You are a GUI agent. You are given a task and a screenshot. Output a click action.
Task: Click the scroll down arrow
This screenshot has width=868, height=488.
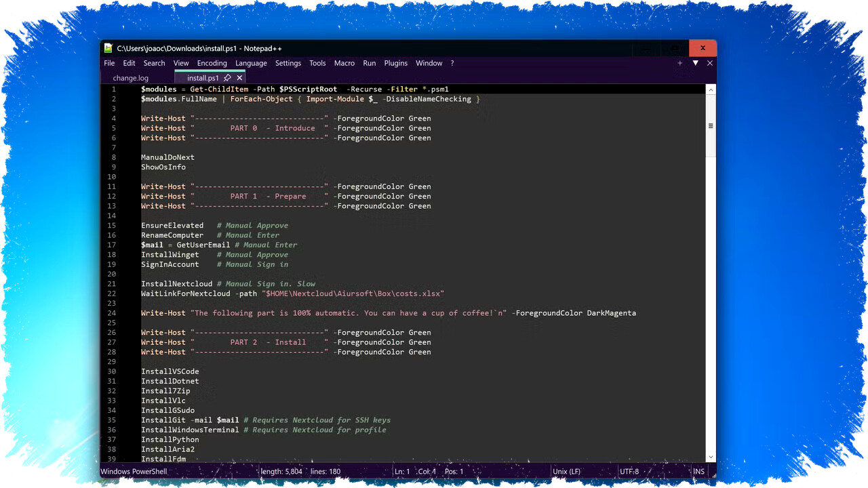point(711,457)
